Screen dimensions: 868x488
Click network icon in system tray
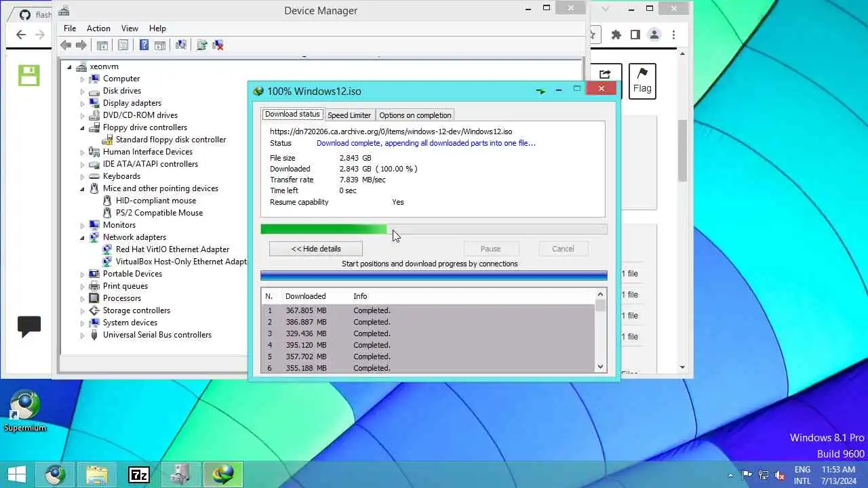tap(764, 475)
